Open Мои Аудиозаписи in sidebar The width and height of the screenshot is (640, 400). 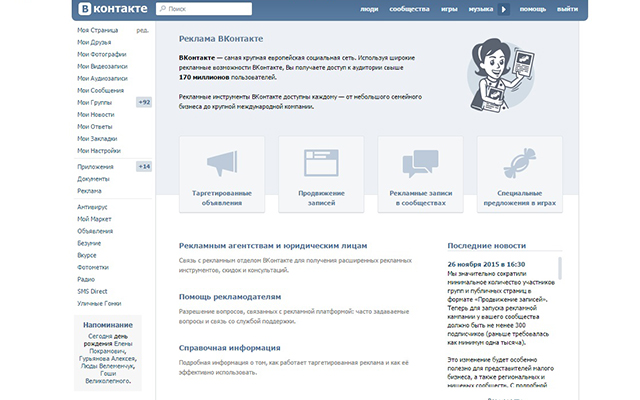(102, 78)
